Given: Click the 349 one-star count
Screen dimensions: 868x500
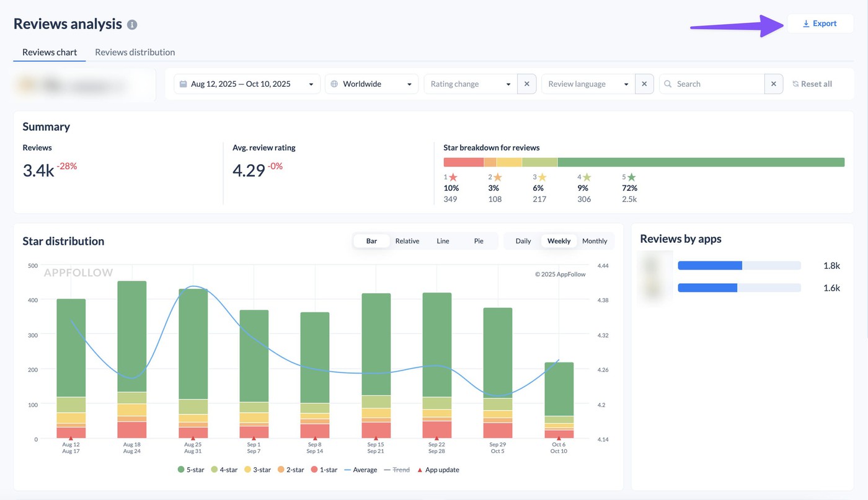Looking at the screenshot, I should [451, 200].
